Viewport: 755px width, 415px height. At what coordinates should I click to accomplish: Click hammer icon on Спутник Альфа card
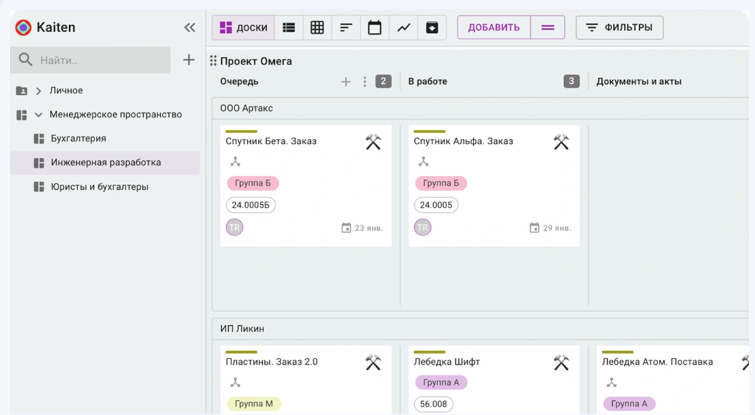coord(561,142)
